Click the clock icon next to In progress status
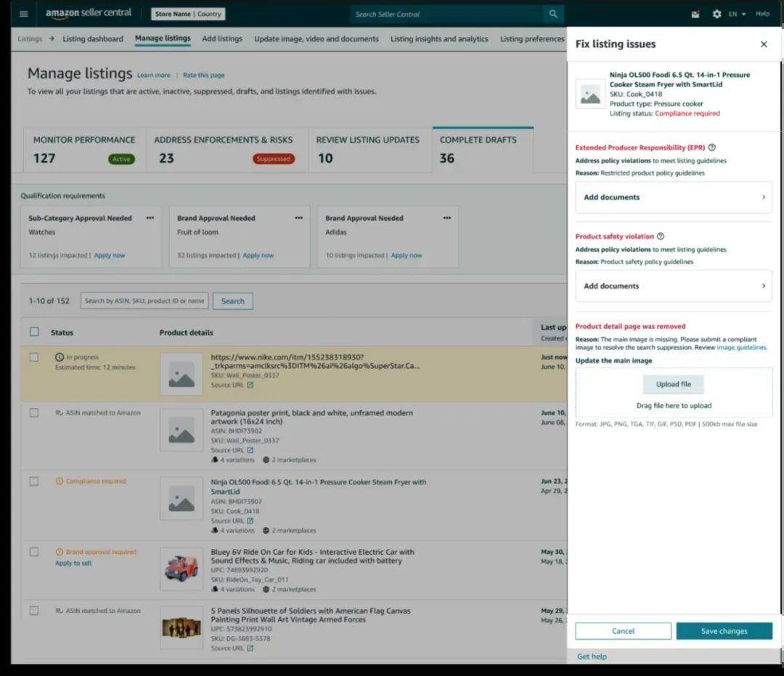 point(60,357)
